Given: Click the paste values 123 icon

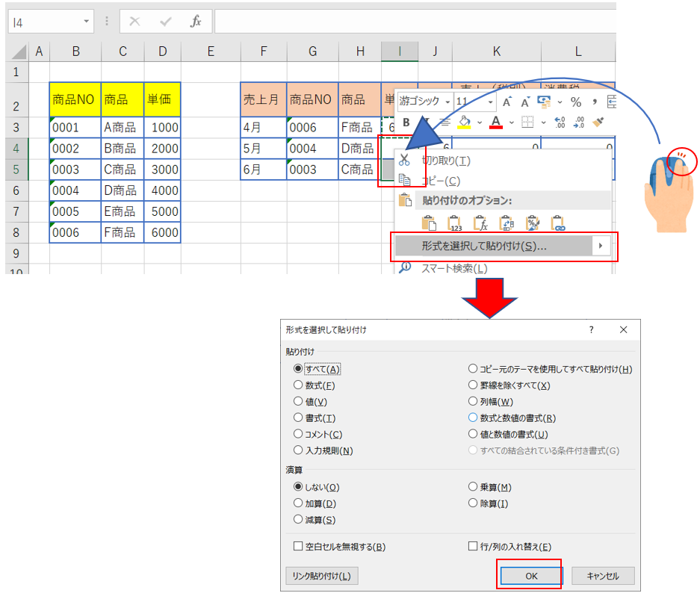Looking at the screenshot, I should pyautogui.click(x=454, y=223).
